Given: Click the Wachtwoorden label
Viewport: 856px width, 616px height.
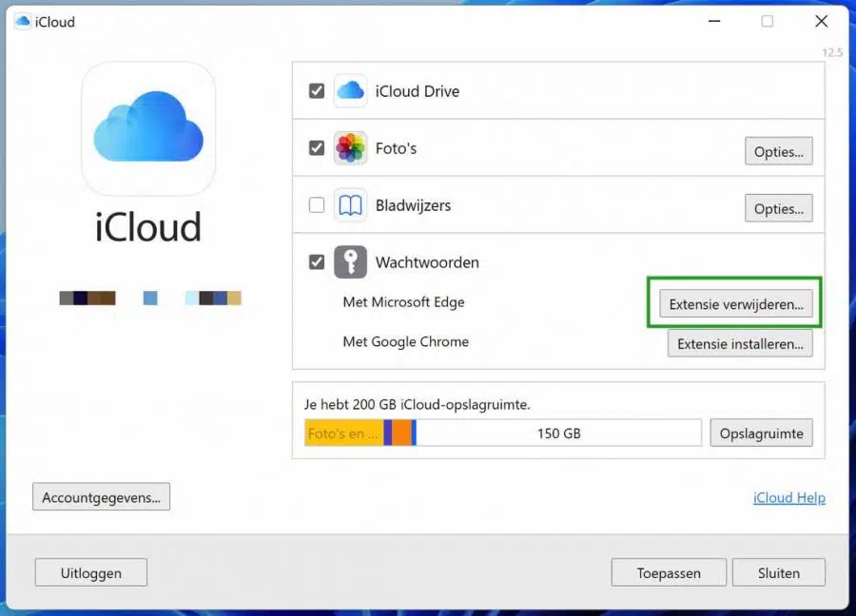Looking at the screenshot, I should (427, 262).
